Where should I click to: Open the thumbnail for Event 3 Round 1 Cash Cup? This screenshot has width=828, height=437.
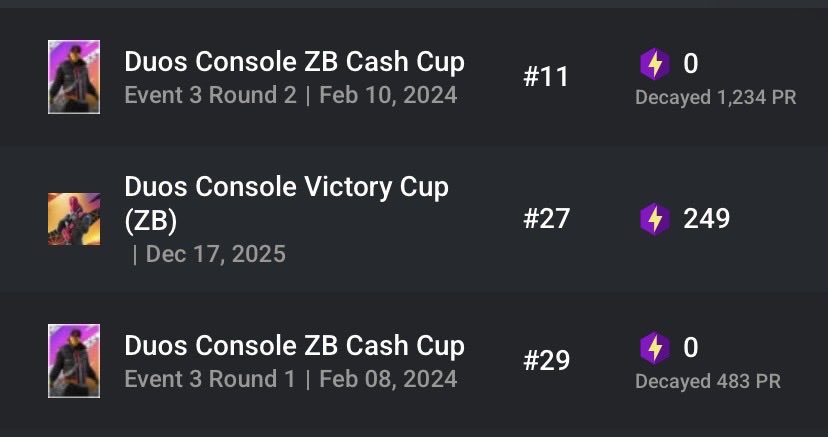(x=74, y=360)
